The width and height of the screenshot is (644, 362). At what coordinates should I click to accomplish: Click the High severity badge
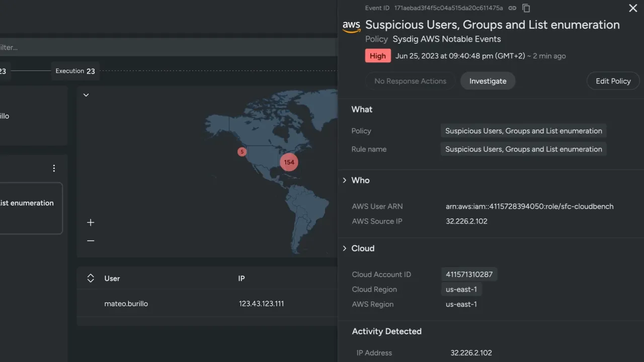tap(378, 56)
